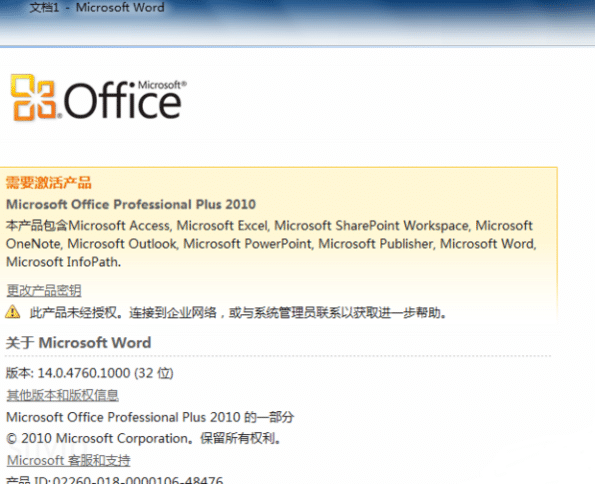
Task: Click the 产品 ID number line
Action: click(x=115, y=480)
